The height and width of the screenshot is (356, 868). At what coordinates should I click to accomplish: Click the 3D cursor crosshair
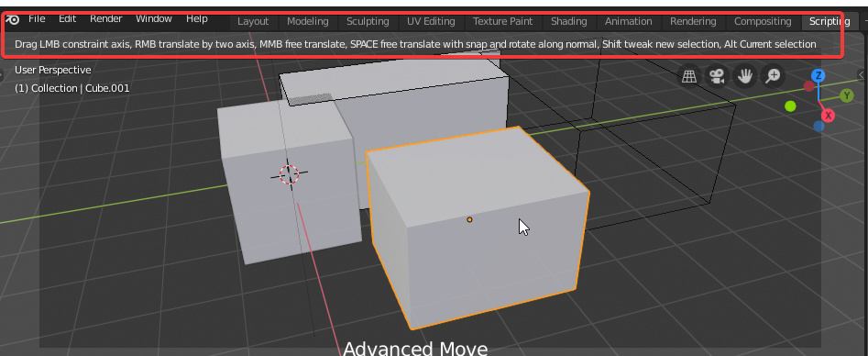[289, 174]
